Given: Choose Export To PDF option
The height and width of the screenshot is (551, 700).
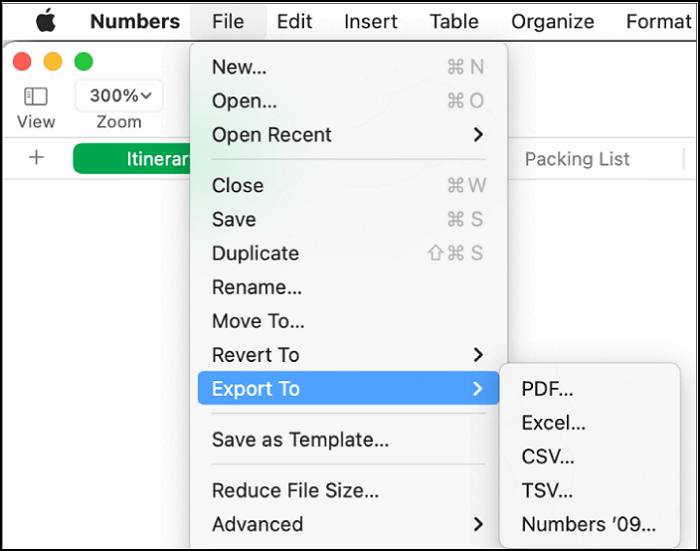Looking at the screenshot, I should (x=547, y=389).
